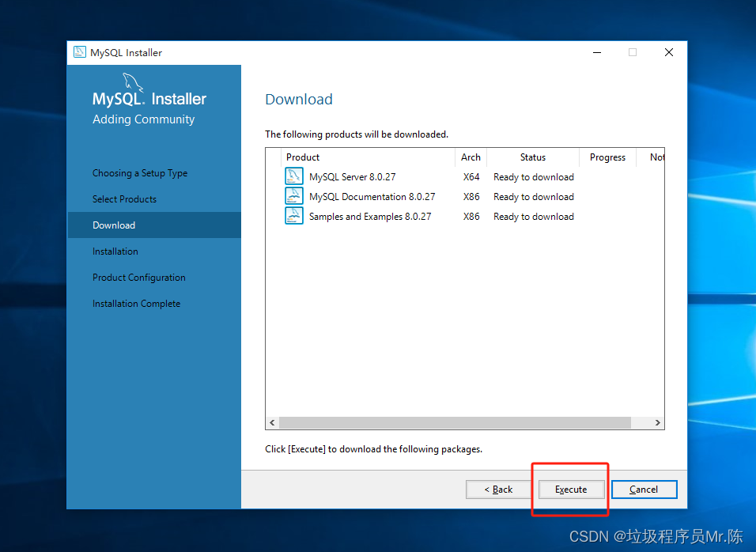
Task: Sort by the Status column header
Action: pos(533,157)
